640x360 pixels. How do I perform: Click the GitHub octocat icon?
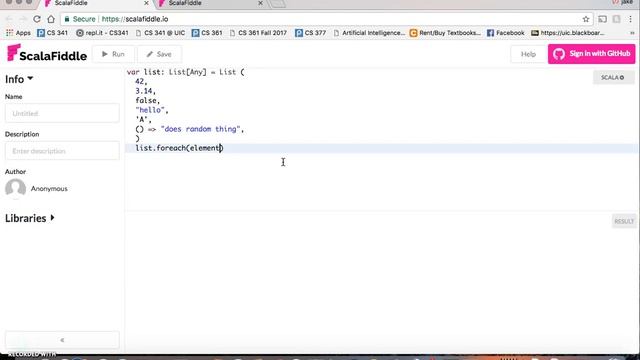[559, 53]
